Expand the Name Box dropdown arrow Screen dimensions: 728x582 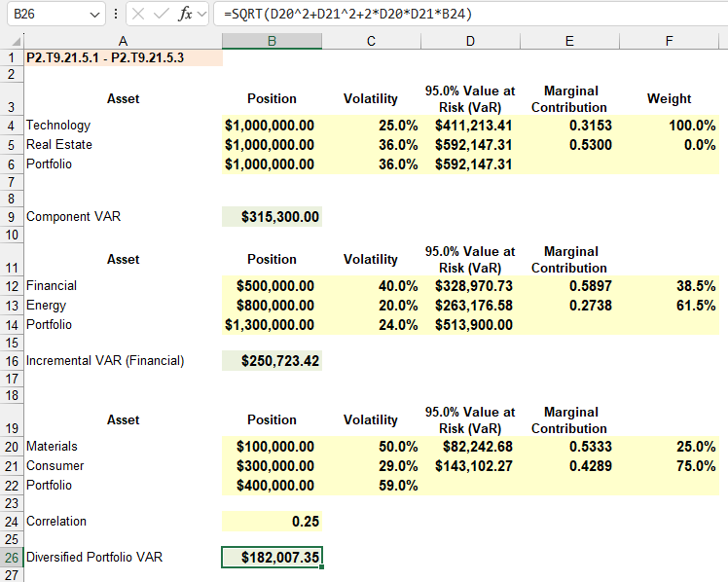94,15
